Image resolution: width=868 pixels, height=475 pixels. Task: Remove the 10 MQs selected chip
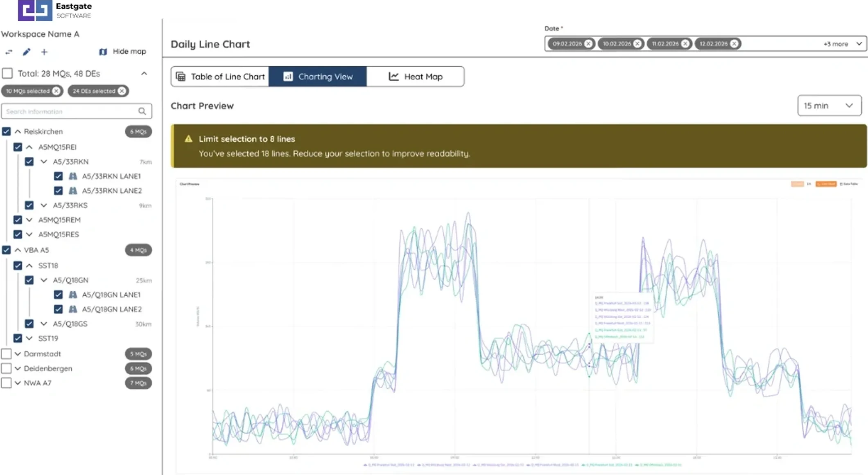(x=56, y=91)
